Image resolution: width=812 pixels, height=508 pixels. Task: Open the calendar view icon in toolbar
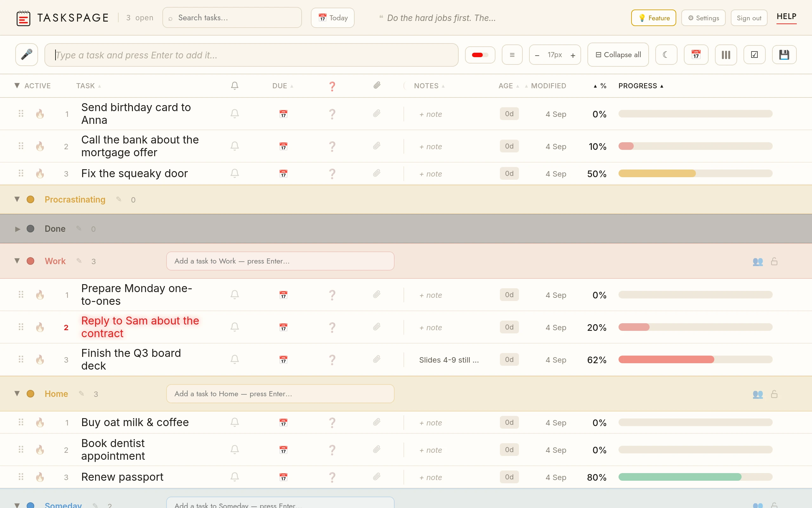(x=696, y=54)
